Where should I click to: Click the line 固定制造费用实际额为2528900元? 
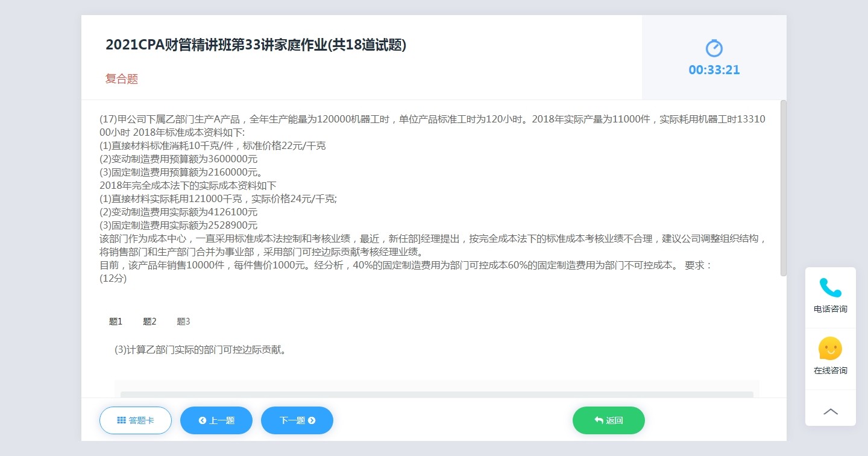point(178,226)
